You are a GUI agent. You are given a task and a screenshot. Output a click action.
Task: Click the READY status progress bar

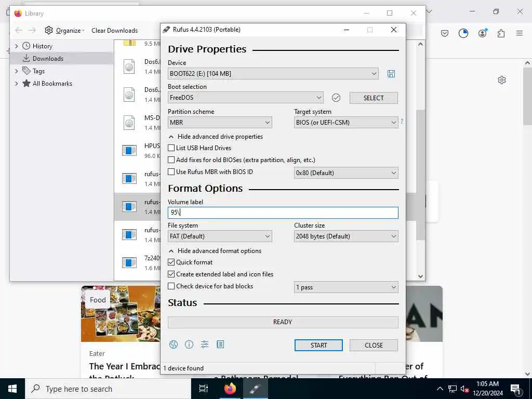point(283,322)
